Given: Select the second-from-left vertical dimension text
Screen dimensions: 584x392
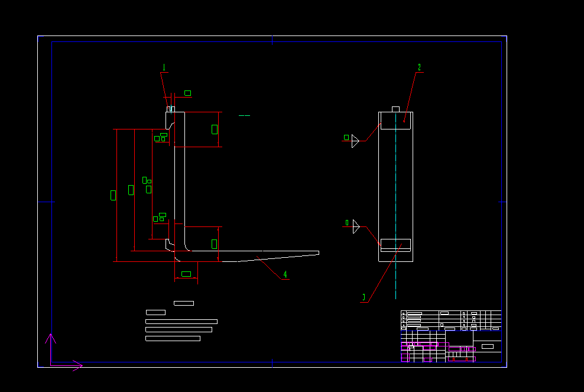Looking at the screenshot, I should 131,190.
